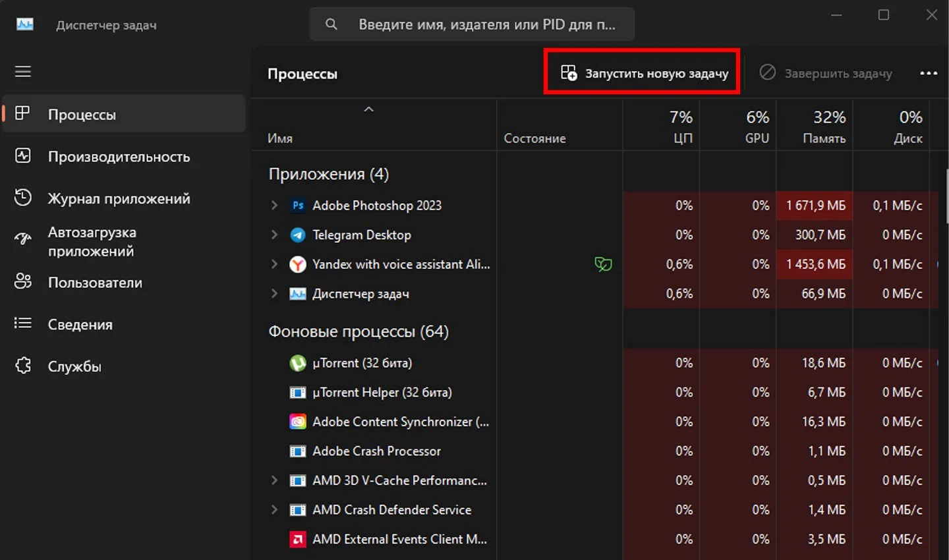Expand the AMD Crash Defender Service entry
The image size is (949, 560).
(274, 510)
